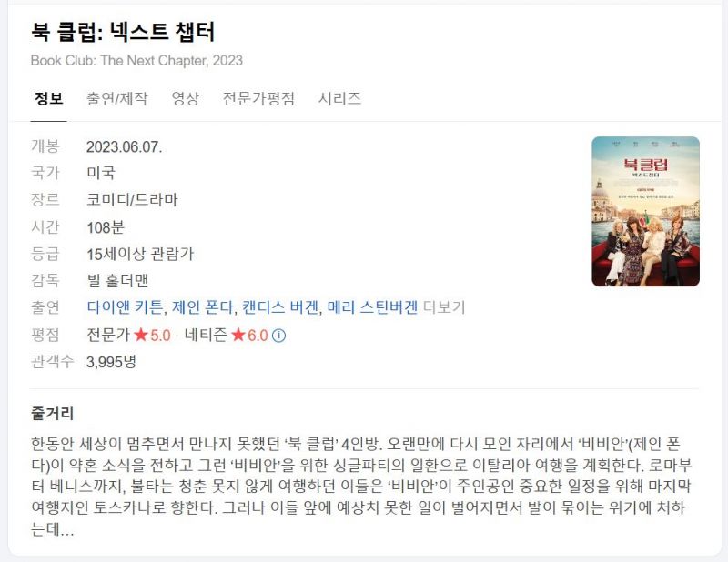Open actor link 제인 폰다
This screenshot has height=562, width=728.
point(202,307)
